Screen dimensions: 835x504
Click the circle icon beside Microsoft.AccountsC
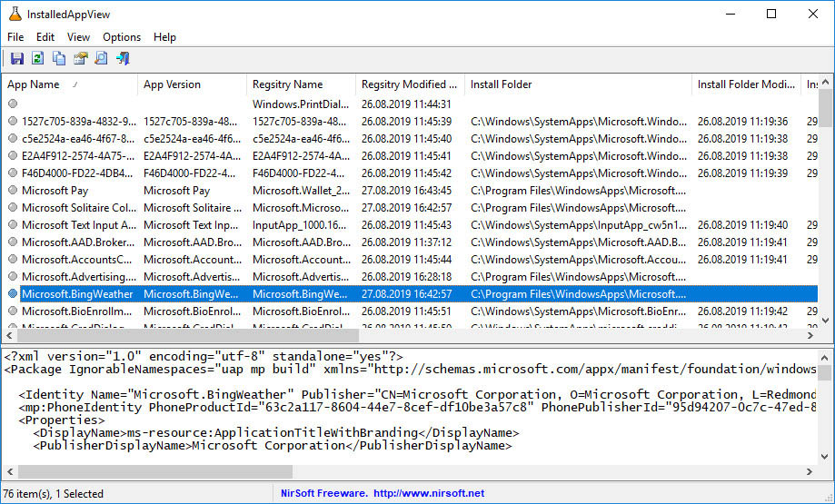(13, 259)
